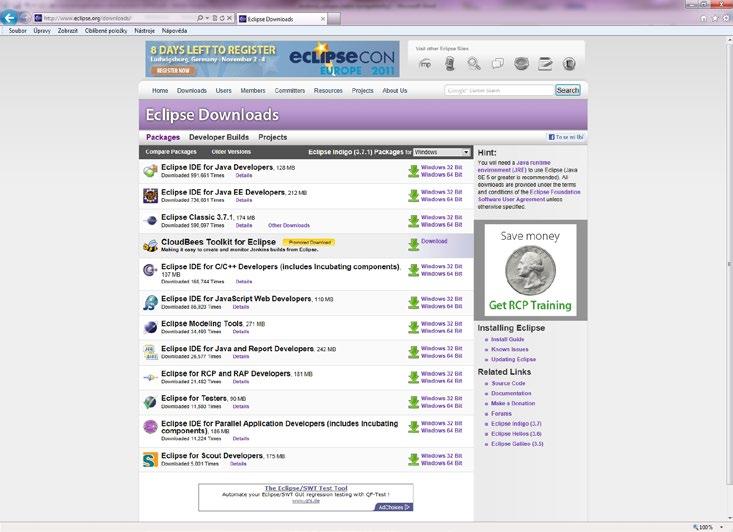Image resolution: width=733 pixels, height=532 pixels.
Task: Click the stop (X) icon in the address bar
Action: 230,18
